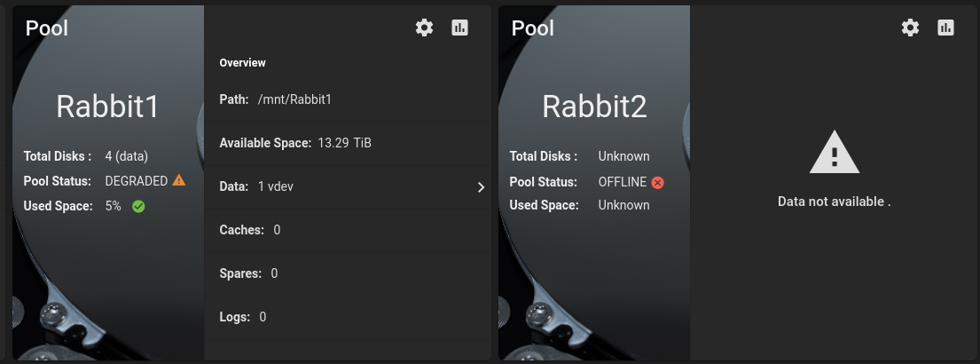Click the Pool title above Rabbit1
Screen dimensions: 980x364
pyautogui.click(x=47, y=28)
